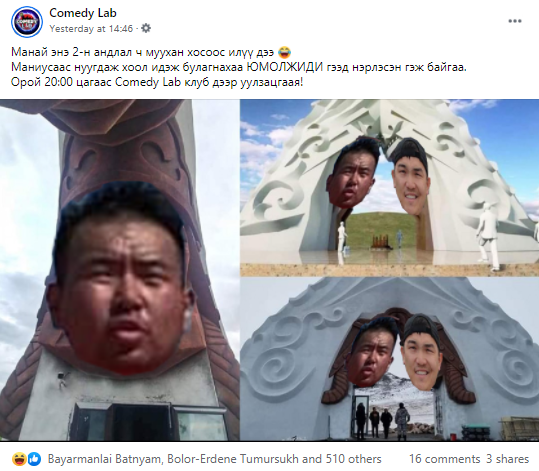
Task: Open the post options three-dot menu
Action: [515, 21]
